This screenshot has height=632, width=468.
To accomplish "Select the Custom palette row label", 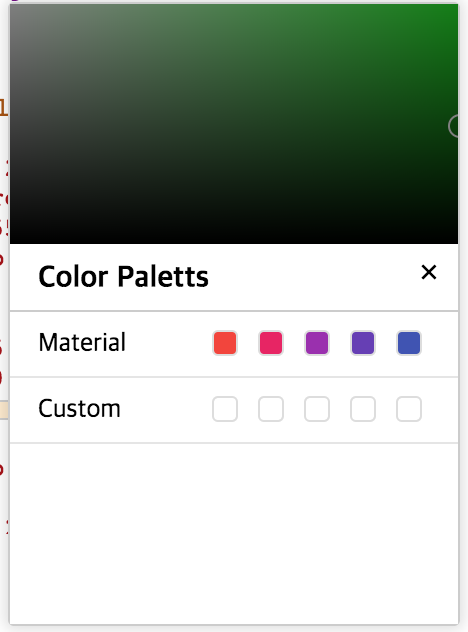I will click(x=79, y=409).
